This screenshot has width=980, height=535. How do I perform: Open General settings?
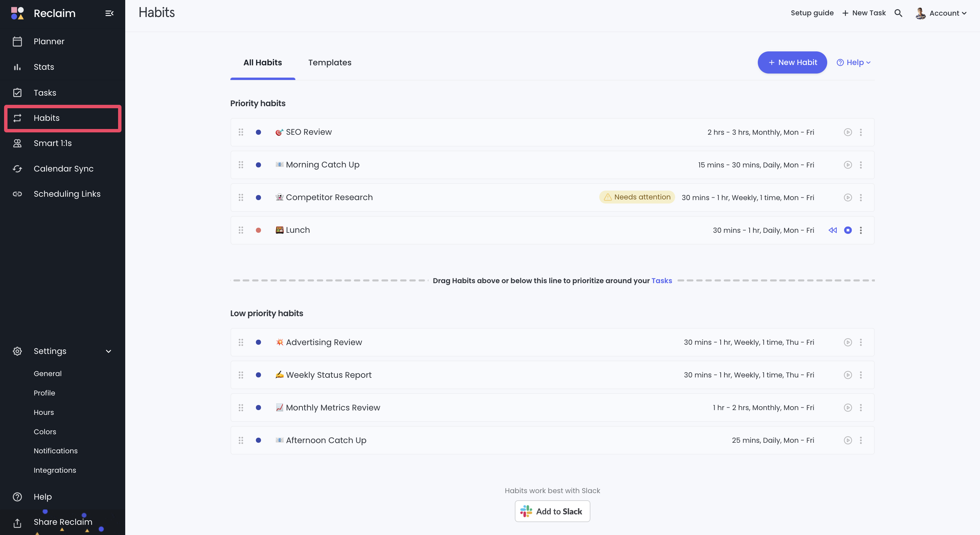coord(47,374)
